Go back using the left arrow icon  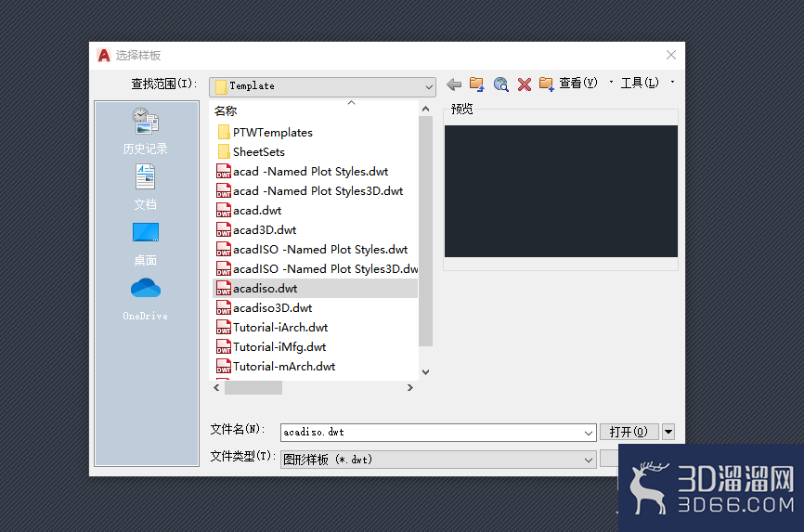click(454, 84)
